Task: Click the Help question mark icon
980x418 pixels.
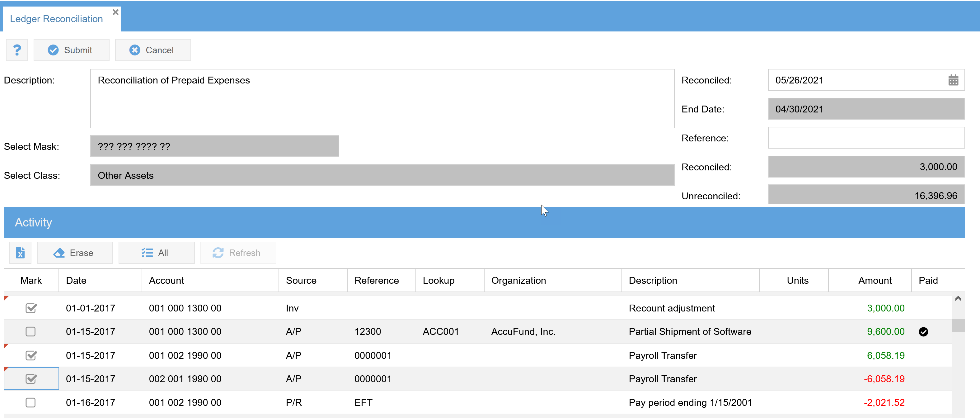Action: (x=17, y=50)
